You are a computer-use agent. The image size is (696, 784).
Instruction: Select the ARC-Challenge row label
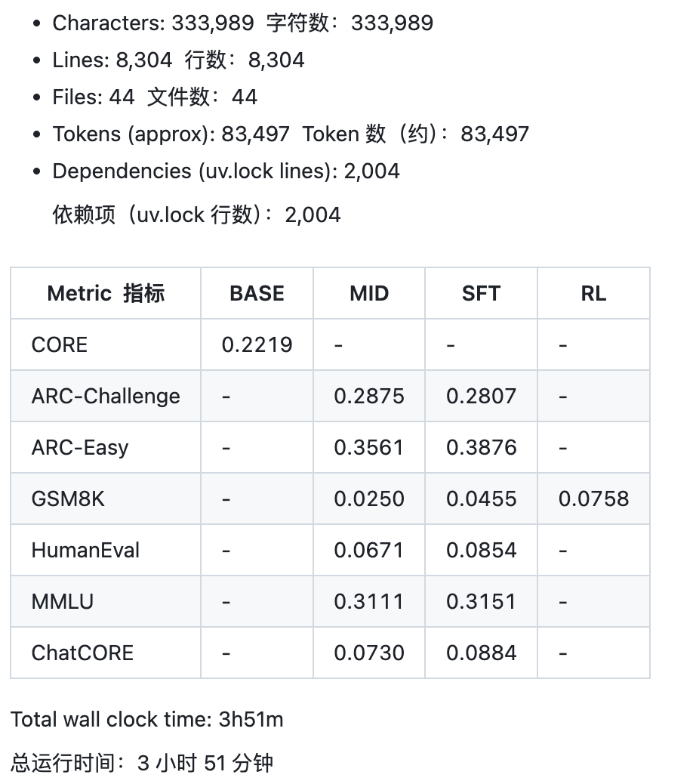[x=106, y=397]
